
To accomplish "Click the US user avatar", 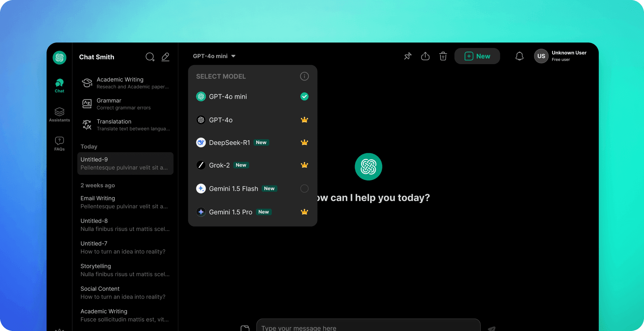I will click(541, 56).
